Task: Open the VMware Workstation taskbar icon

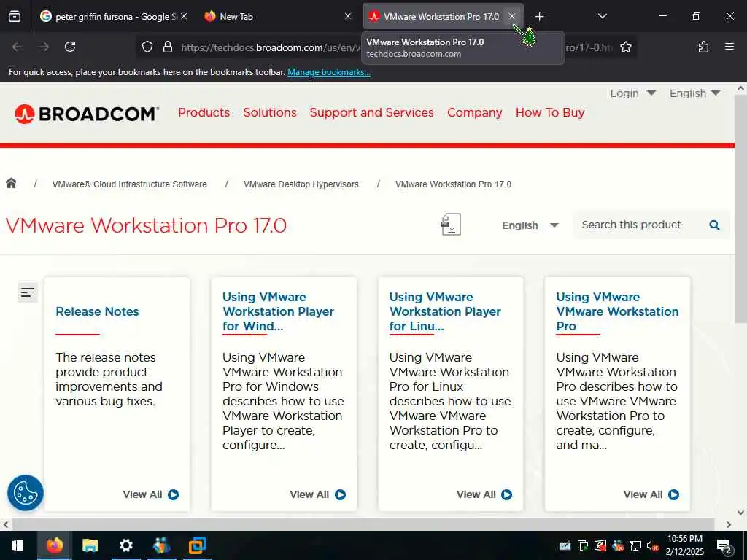Action: pos(197,545)
